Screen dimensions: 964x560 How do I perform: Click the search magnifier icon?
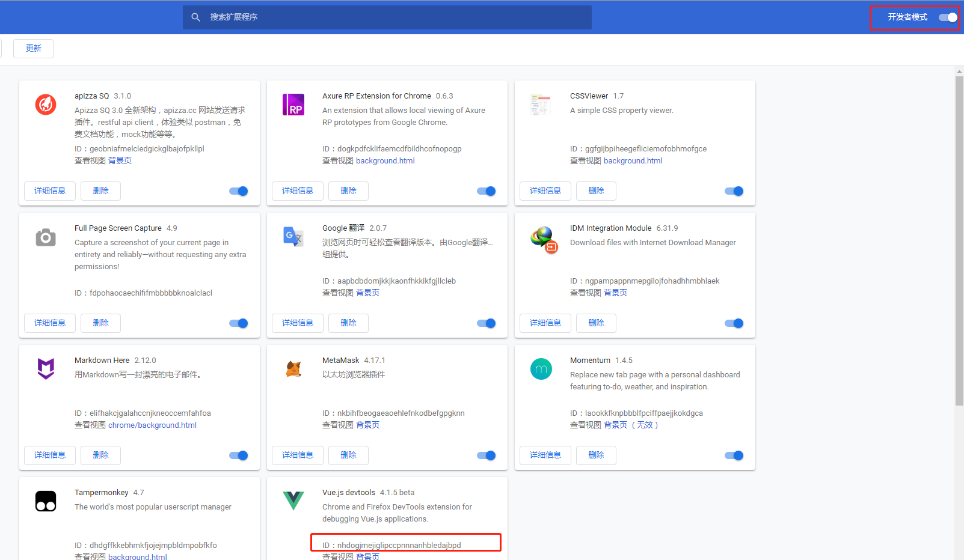tap(195, 17)
